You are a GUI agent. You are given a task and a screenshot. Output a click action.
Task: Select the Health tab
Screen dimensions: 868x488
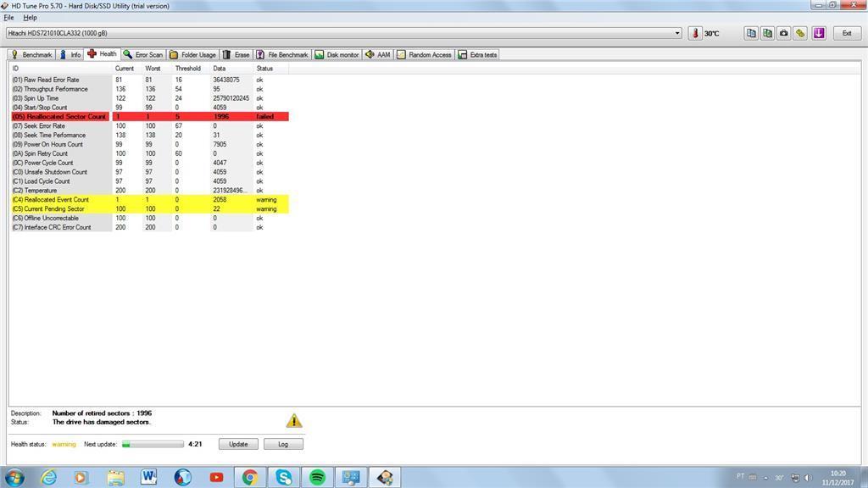pos(103,54)
